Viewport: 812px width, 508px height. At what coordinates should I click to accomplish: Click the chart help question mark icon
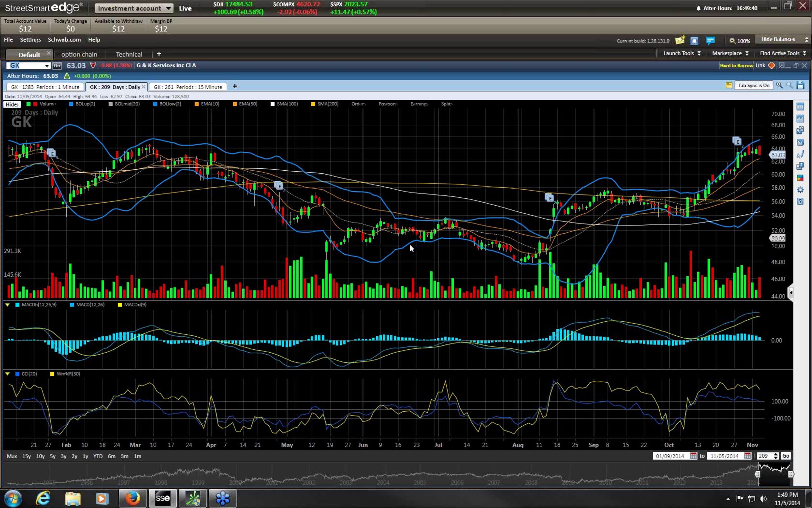[800, 202]
